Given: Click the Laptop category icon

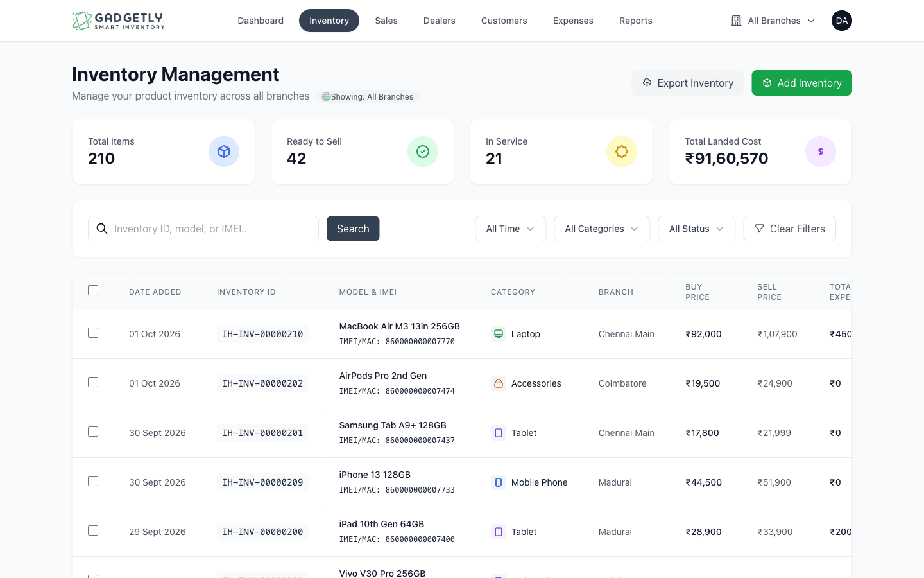Looking at the screenshot, I should click(x=499, y=334).
